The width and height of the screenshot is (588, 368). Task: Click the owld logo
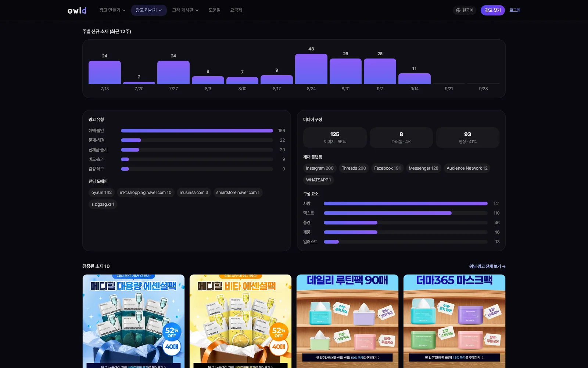(77, 10)
